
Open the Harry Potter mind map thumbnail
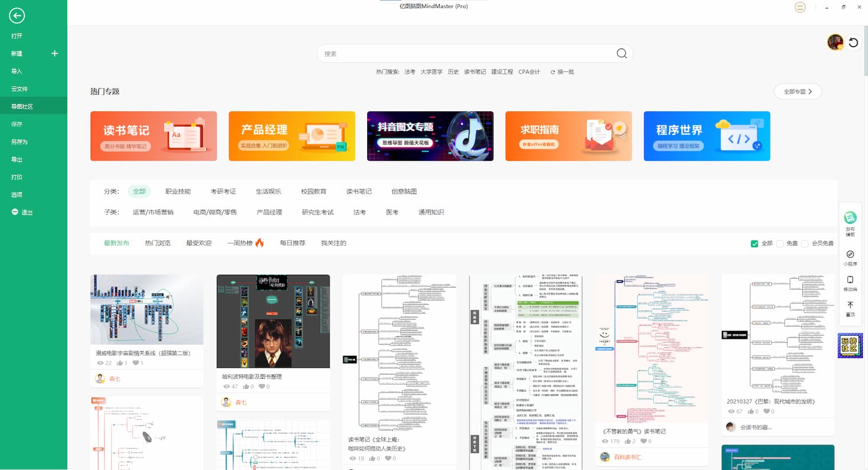point(273,321)
